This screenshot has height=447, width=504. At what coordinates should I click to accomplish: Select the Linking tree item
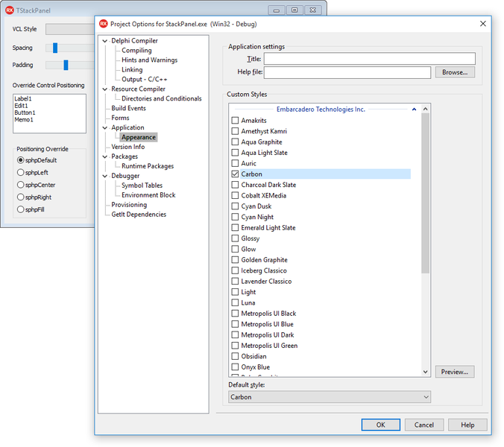[132, 70]
